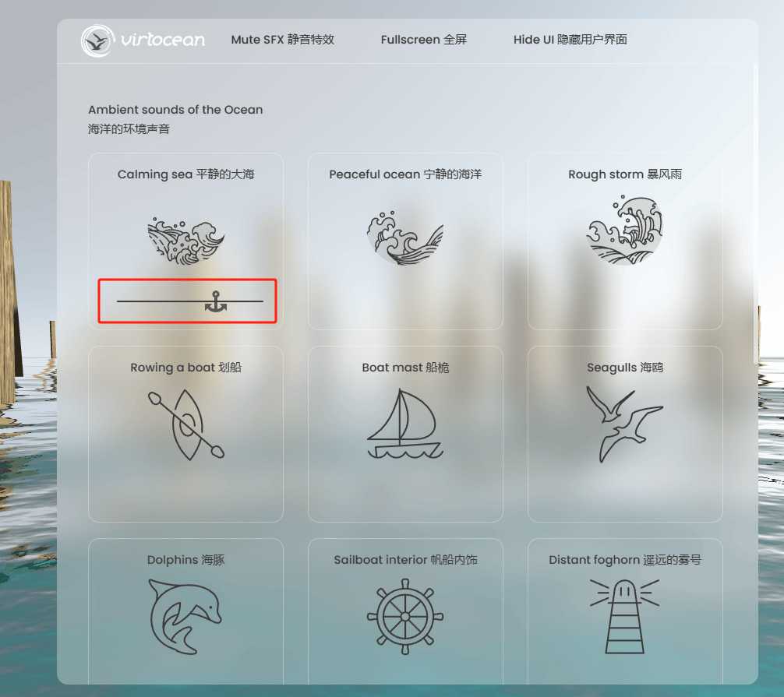
Task: Click the anchor handle on volume slider
Action: [x=216, y=301]
